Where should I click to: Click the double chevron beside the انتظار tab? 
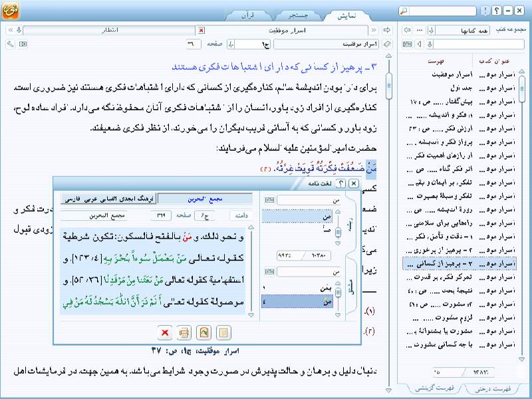pyautogui.click(x=11, y=30)
